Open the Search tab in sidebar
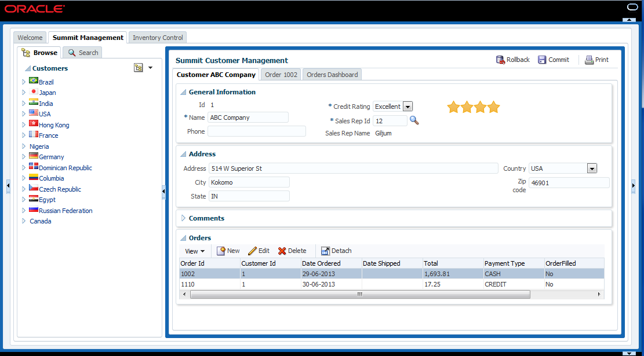Image resolution: width=644 pixels, height=356 pixels. 82,53
